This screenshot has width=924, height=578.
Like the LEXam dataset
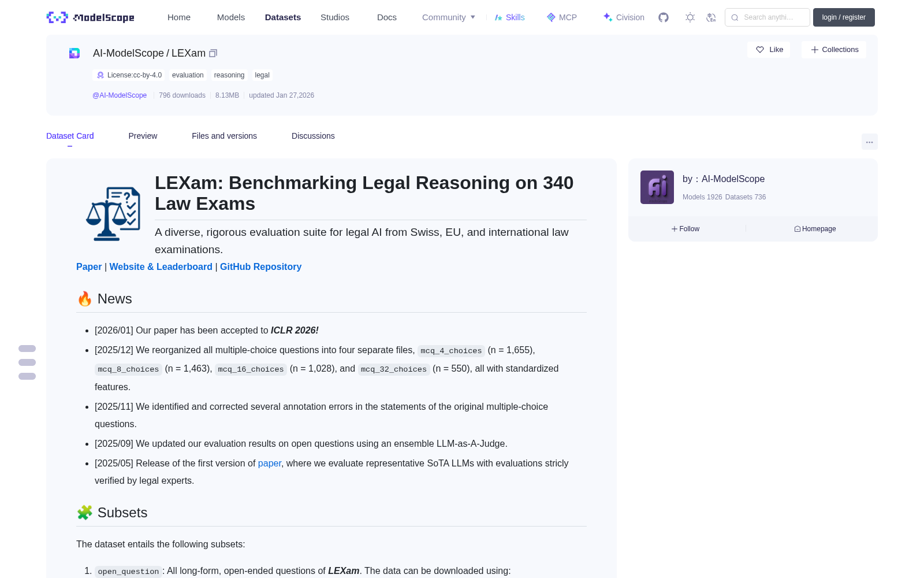click(769, 50)
